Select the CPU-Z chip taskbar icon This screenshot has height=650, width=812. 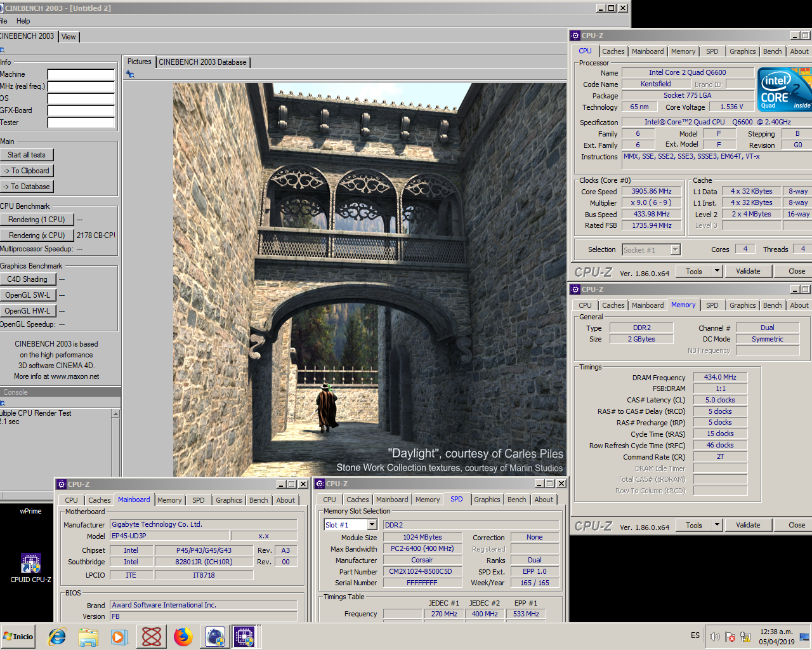(244, 637)
